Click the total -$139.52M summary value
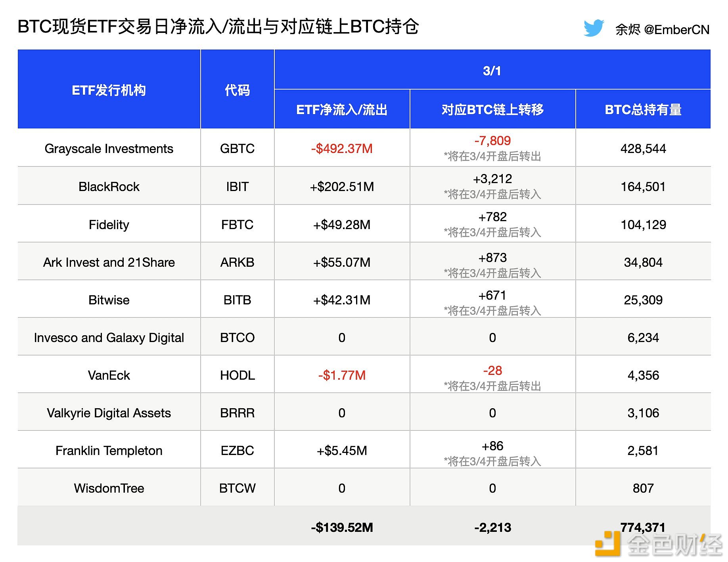Viewport: 728px width, 562px height. click(x=341, y=528)
